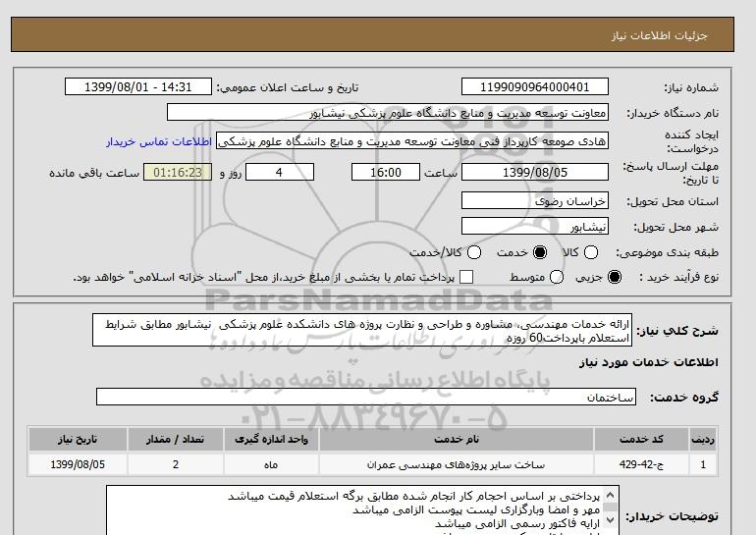Open the اطلاعات تماس خریدار link
Screen dimensions: 756x535
159,141
